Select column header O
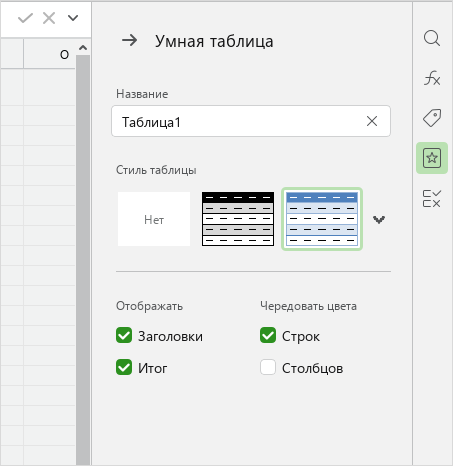Screen dimensions: 453x466 49,54
